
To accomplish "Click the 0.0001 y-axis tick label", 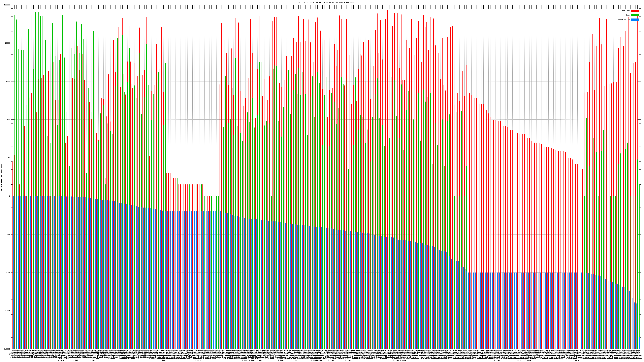I will (x=7, y=349).
